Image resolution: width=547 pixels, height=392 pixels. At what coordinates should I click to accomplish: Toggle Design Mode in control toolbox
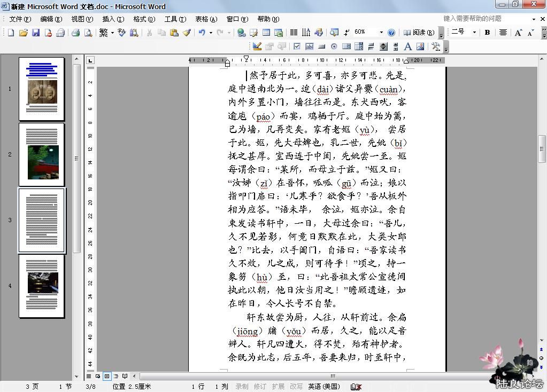click(257, 46)
